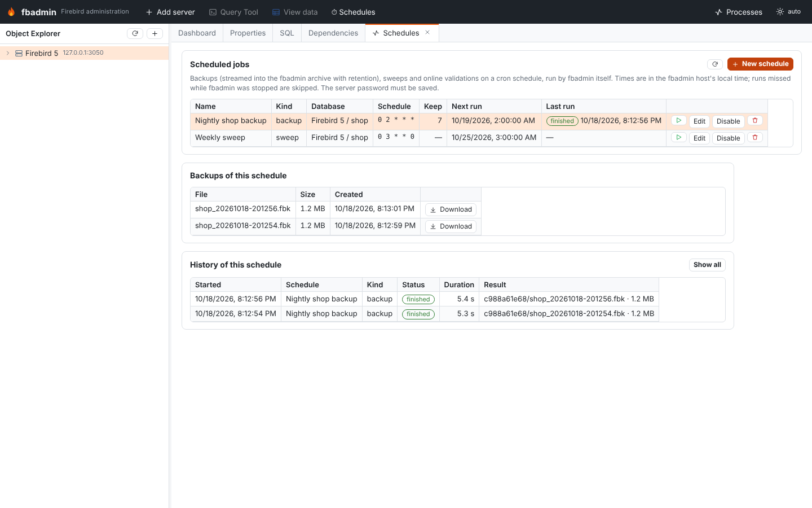
Task: Refresh the Scheduled jobs list
Action: tap(715, 64)
